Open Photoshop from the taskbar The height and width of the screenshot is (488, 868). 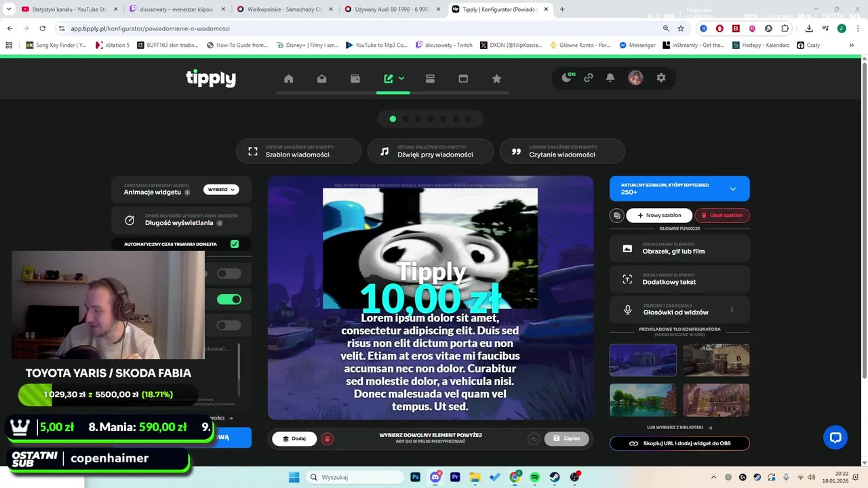pos(416,477)
